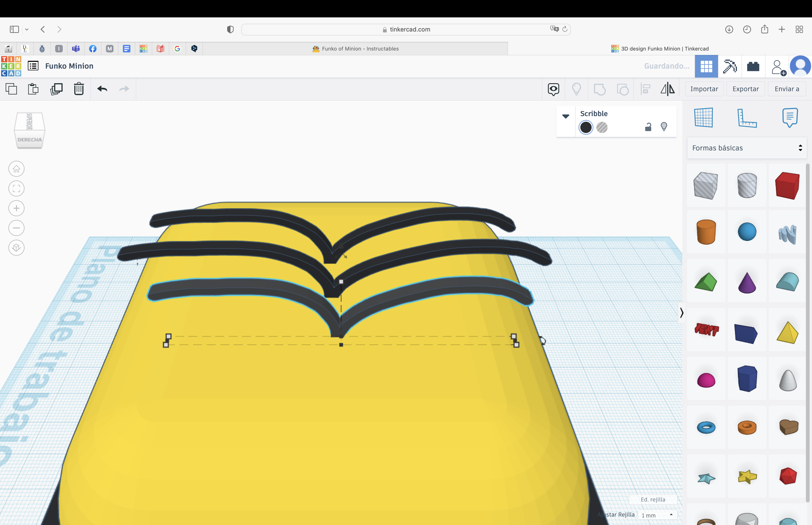812x525 pixels.
Task: Select the Scribble shape thumbnail
Action: [x=788, y=235]
